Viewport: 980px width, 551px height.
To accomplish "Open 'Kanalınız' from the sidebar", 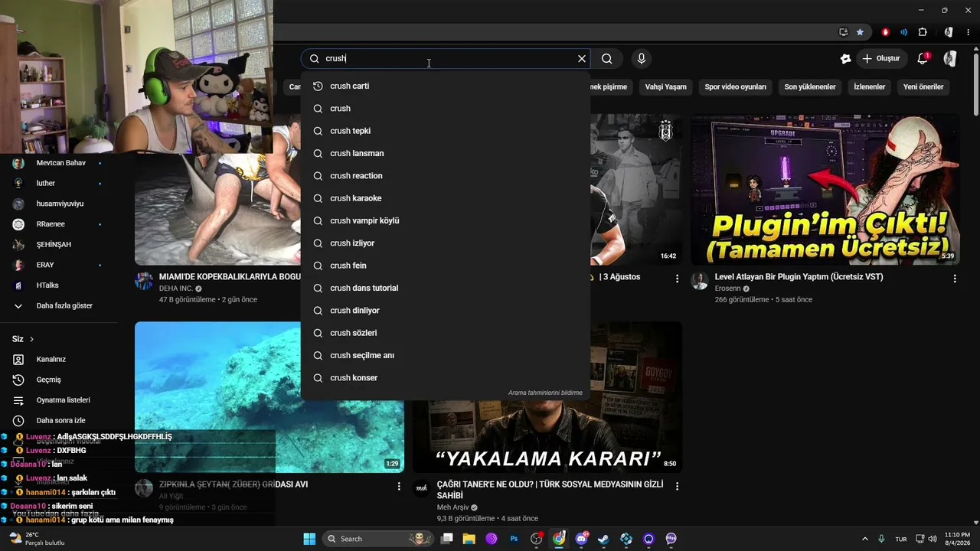I will coord(58,360).
